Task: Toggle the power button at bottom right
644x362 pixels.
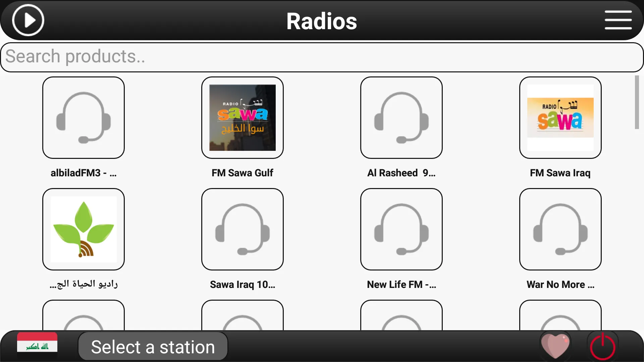Action: tap(602, 347)
